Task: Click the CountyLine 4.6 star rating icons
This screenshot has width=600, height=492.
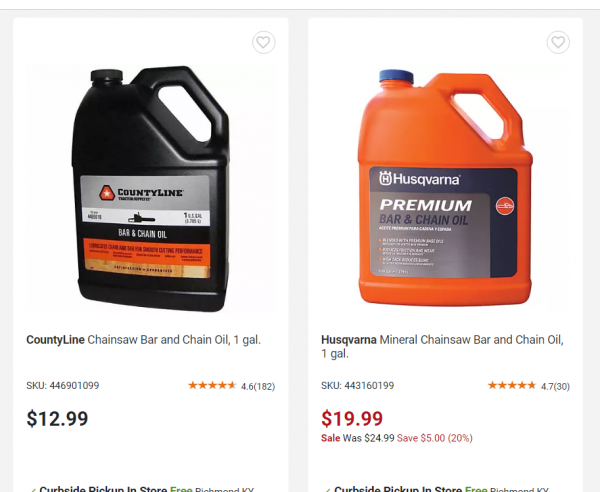Action: click(x=212, y=386)
